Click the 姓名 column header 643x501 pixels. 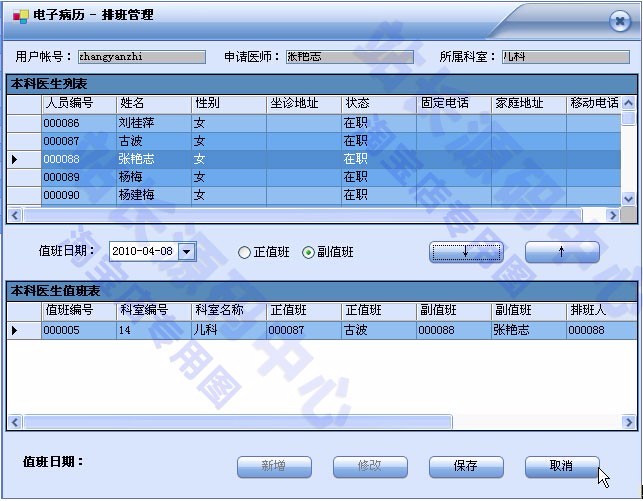[152, 103]
